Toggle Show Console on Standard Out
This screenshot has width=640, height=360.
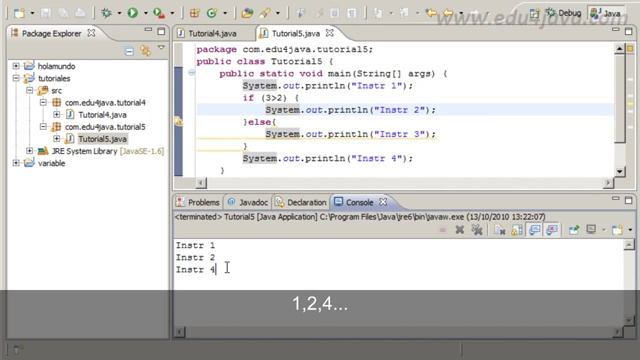[x=534, y=230]
